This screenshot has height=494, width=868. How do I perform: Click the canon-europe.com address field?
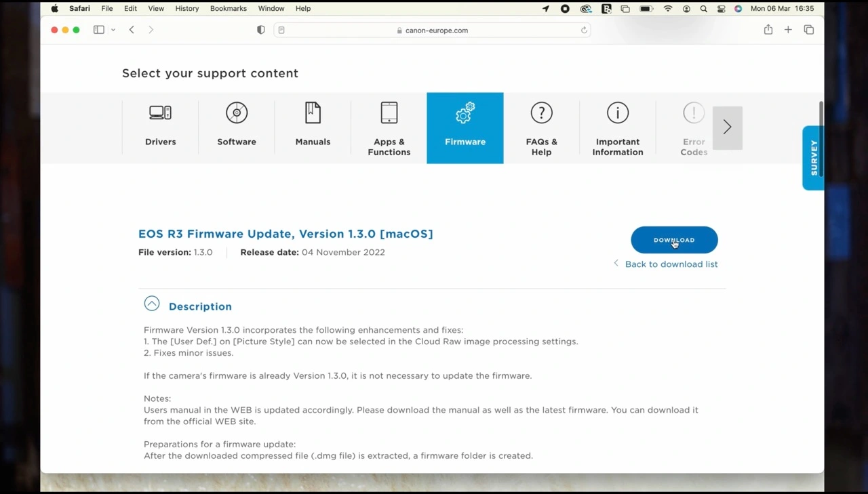click(x=432, y=30)
